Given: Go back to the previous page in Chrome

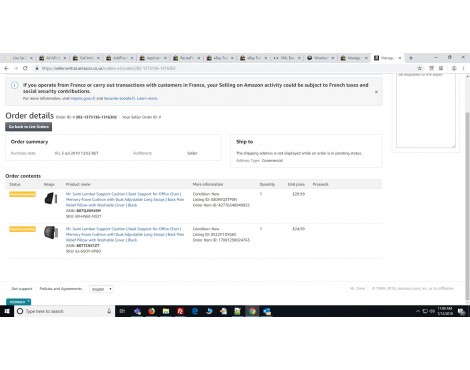Looking at the screenshot, I should point(7,68).
